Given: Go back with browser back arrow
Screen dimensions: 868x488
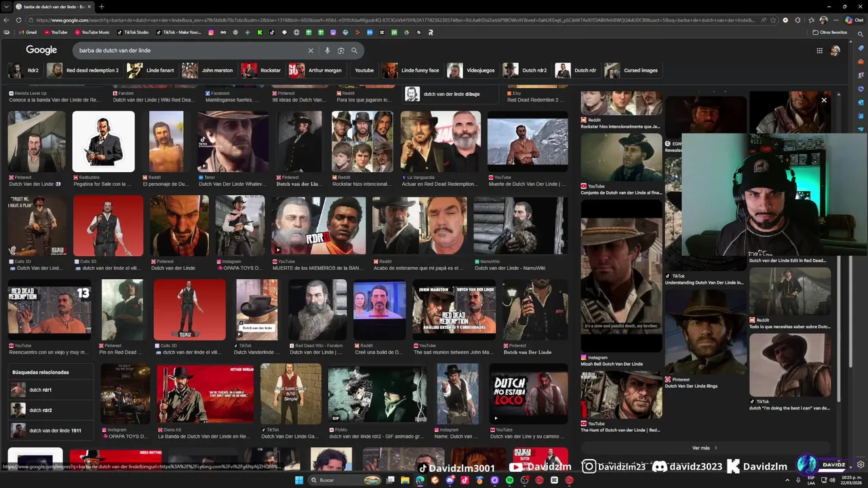Looking at the screenshot, I should (x=7, y=20).
